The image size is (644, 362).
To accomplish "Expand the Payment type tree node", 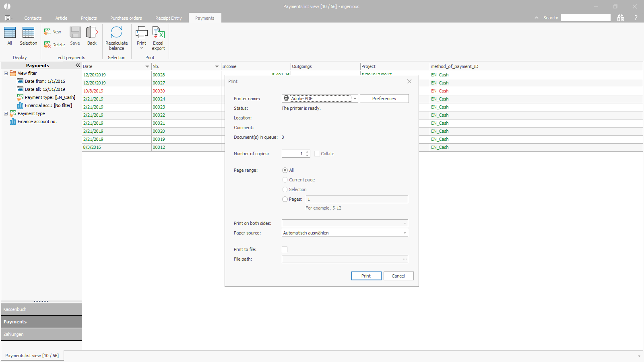I will click(6, 113).
